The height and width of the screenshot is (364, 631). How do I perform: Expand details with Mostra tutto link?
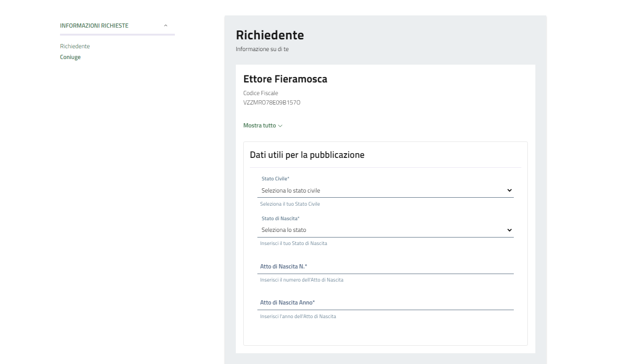pyautogui.click(x=259, y=126)
